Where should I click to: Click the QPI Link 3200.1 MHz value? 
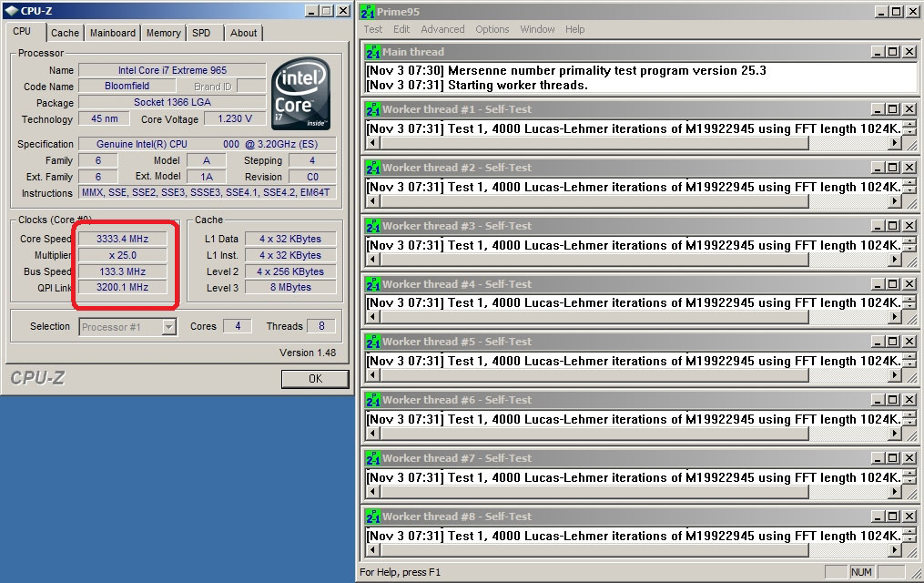coord(123,287)
